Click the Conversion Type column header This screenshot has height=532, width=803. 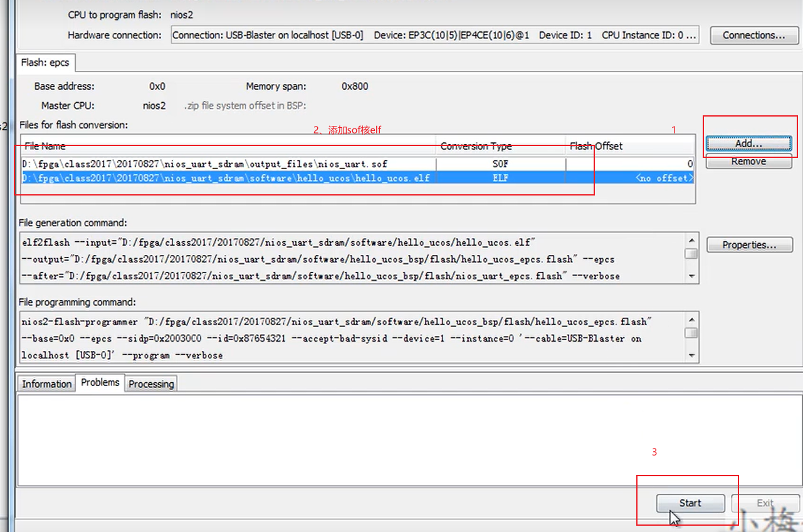tap(501, 146)
